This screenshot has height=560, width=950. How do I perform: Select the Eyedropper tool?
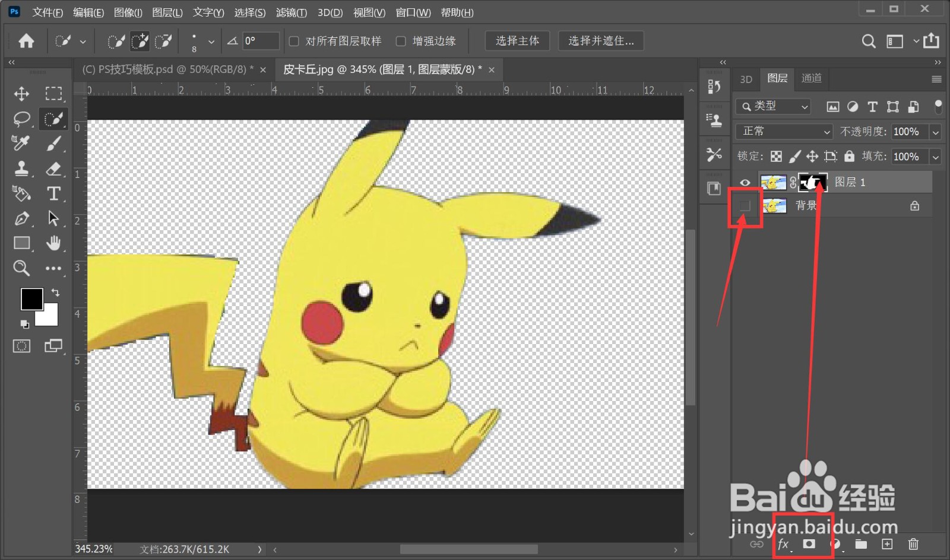click(21, 143)
